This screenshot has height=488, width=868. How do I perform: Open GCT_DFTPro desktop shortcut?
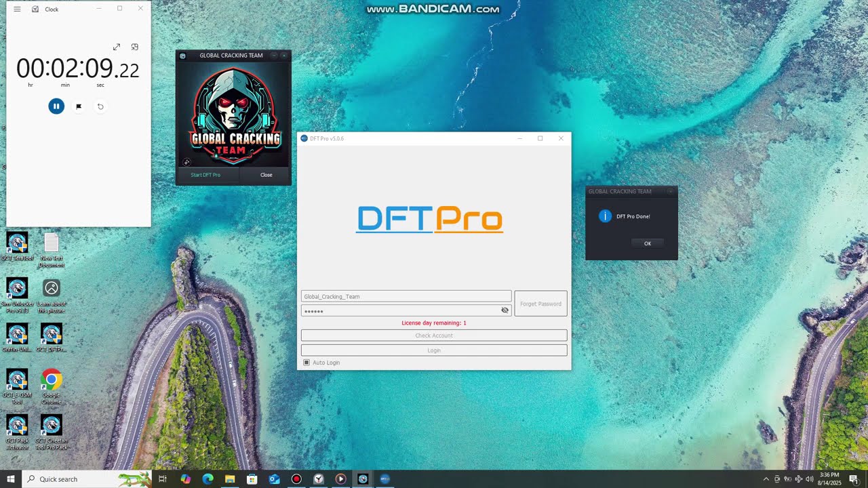pos(52,338)
